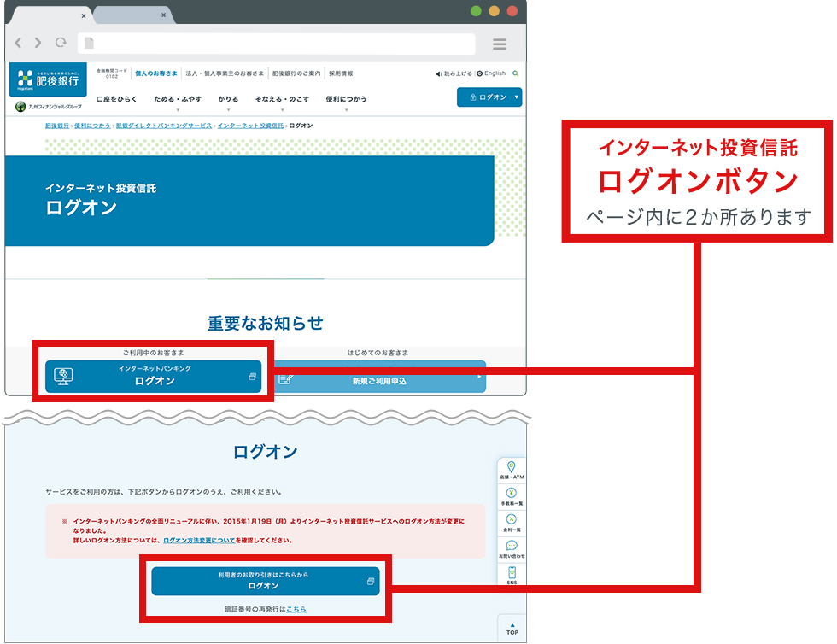Open 採用情報 link
This screenshot has width=837, height=644.
click(341, 73)
